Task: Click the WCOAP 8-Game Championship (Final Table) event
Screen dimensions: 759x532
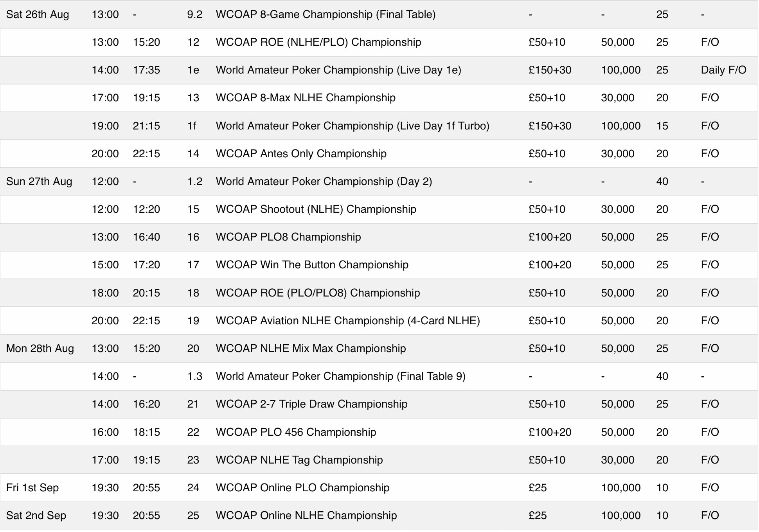Action: coord(326,14)
